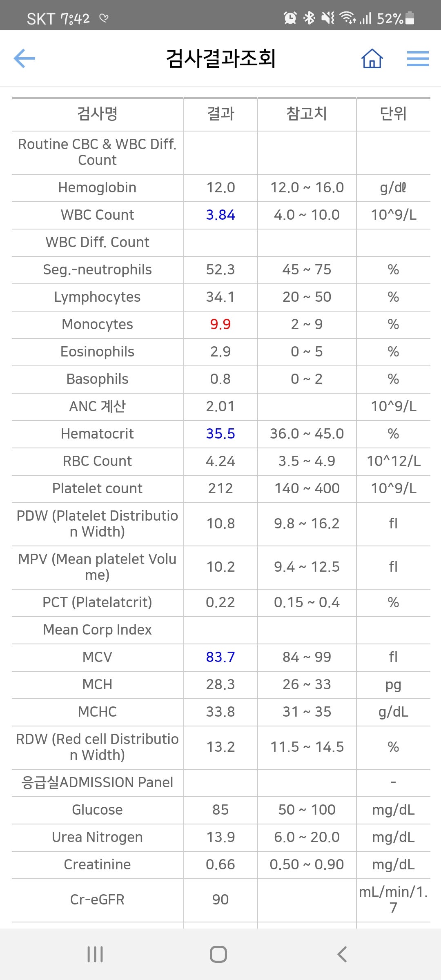The width and height of the screenshot is (441, 980).
Task: Tap the Hematocrit result 35.5
Action: tap(220, 434)
